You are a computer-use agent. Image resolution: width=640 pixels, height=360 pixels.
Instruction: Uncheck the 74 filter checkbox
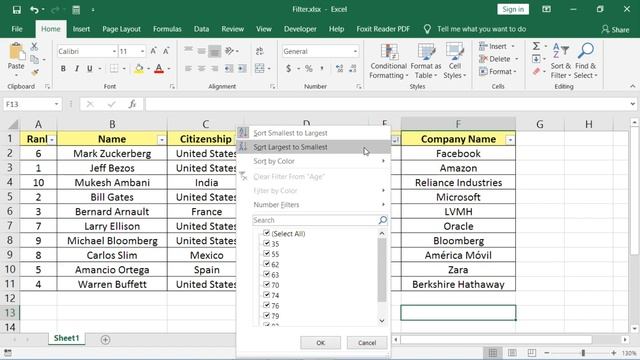[267, 295]
